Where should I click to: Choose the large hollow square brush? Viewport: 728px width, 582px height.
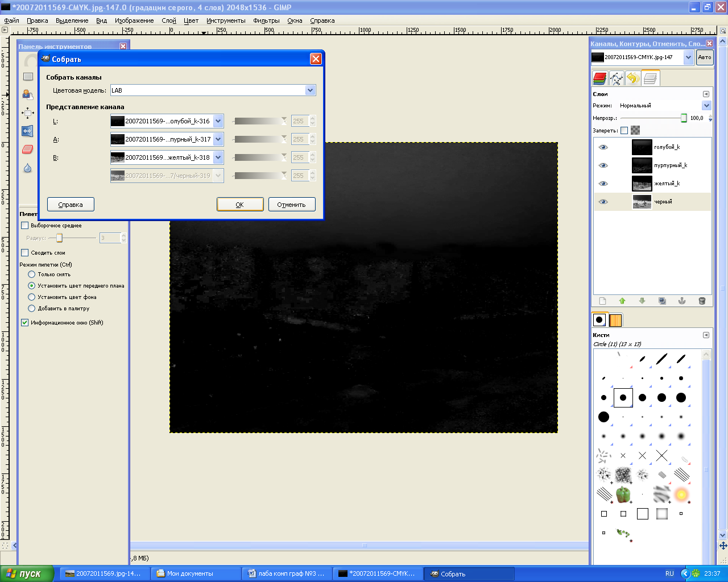[643, 514]
